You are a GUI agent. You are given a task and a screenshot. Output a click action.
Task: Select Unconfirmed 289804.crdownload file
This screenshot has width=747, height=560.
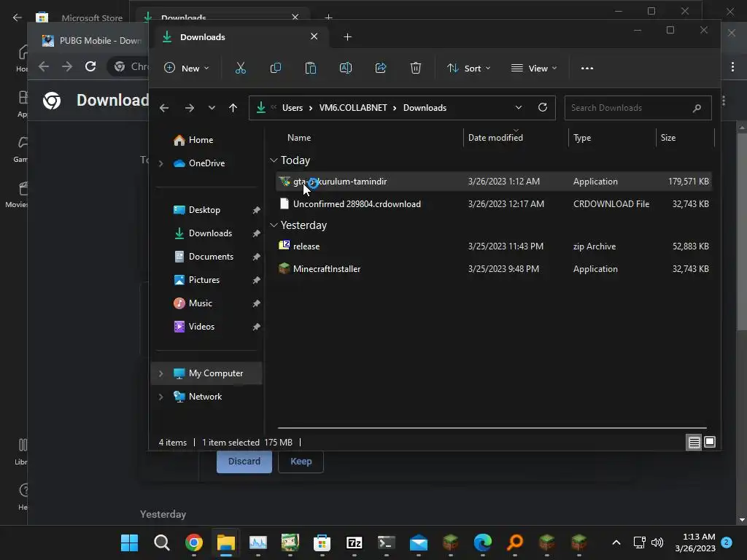click(494, 204)
